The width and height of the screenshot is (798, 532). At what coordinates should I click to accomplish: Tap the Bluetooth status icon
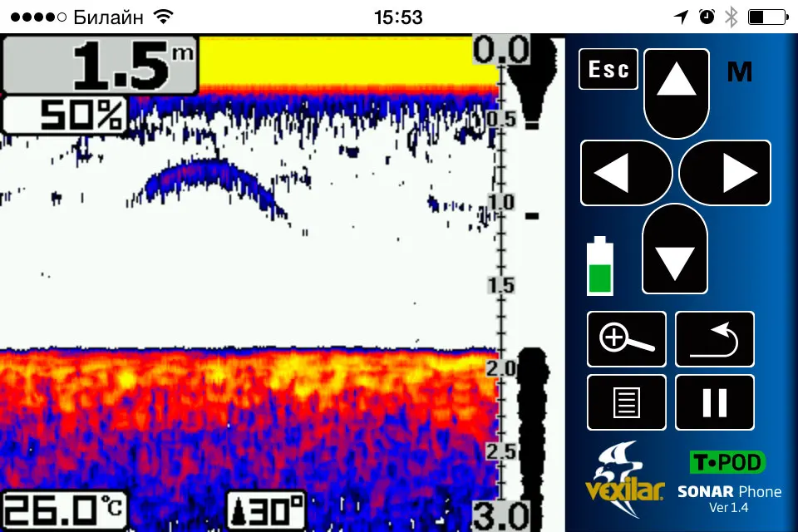tap(731, 17)
